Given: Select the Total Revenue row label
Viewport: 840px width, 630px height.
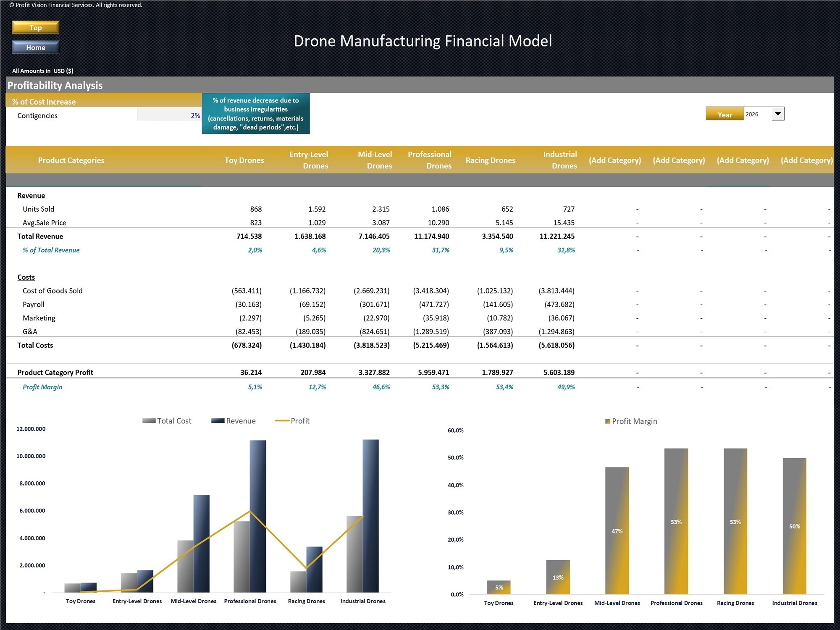Looking at the screenshot, I should [40, 236].
